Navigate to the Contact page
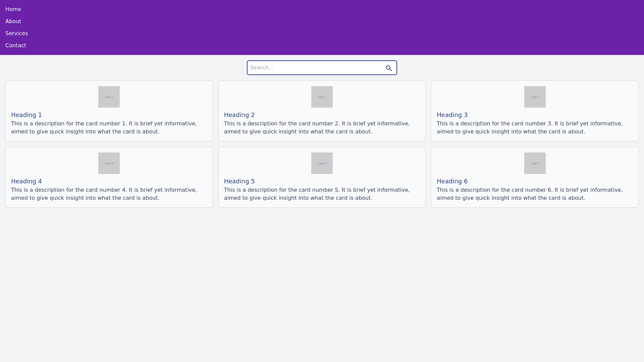Screen dimensions: 644x362 tap(16, 46)
